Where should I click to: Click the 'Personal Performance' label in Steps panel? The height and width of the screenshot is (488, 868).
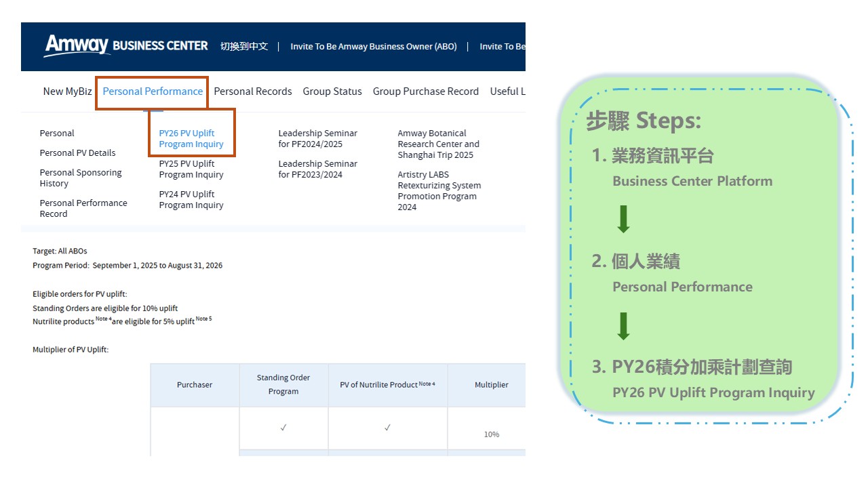coord(682,287)
